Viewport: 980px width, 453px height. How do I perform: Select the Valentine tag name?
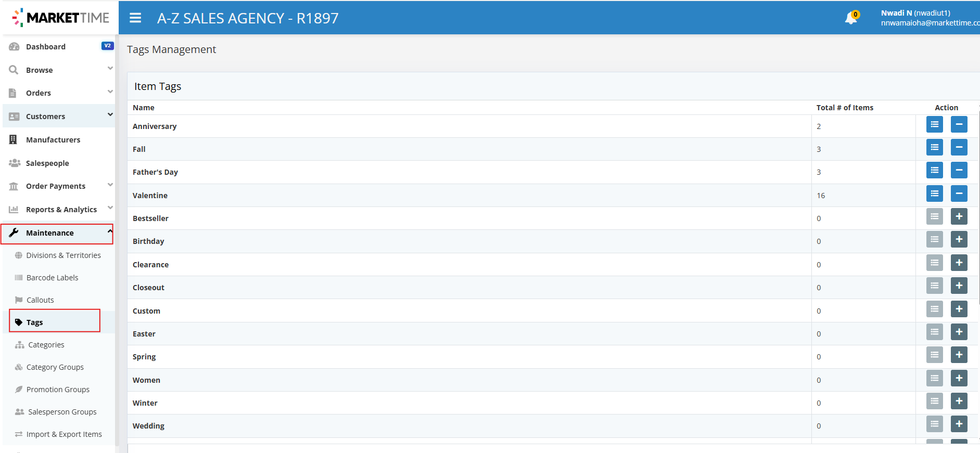150,196
